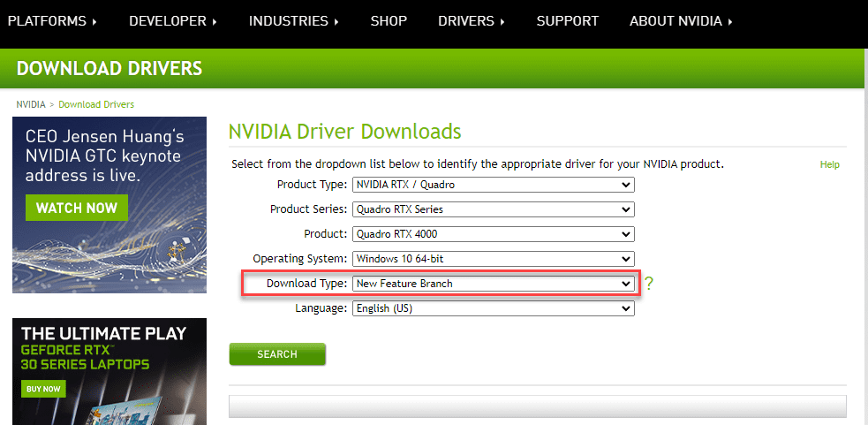Image resolution: width=868 pixels, height=425 pixels.
Task: Go to the Shop page
Action: click(x=389, y=21)
